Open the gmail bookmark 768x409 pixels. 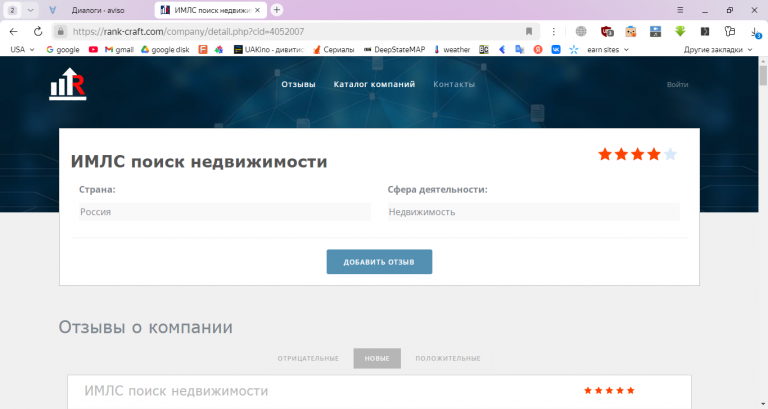pyautogui.click(x=119, y=49)
